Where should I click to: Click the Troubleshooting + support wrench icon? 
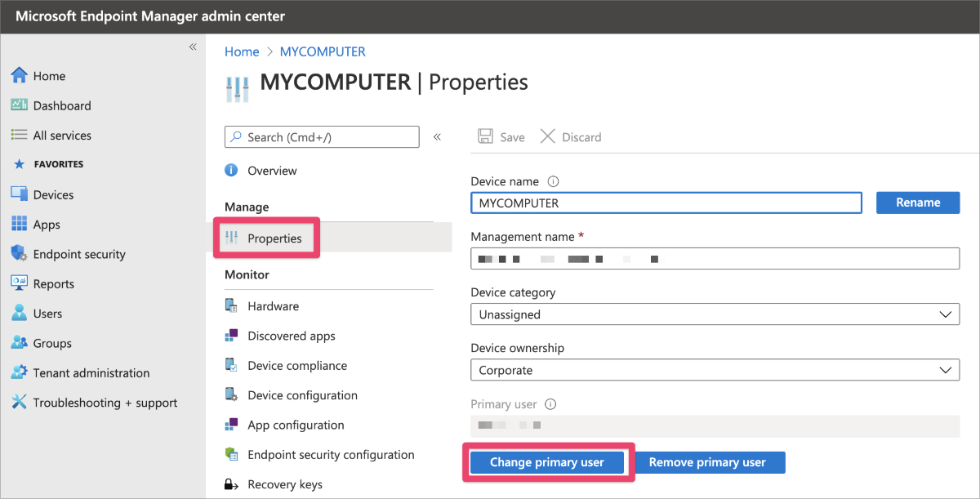point(19,403)
